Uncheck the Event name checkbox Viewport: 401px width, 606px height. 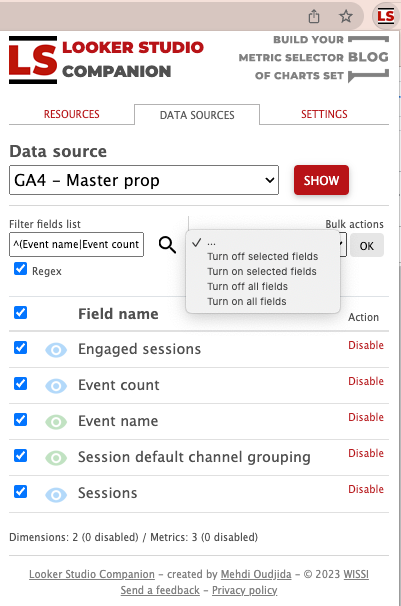pyautogui.click(x=20, y=419)
